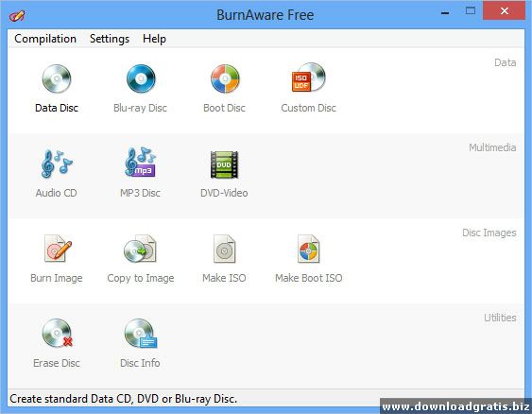Open the Settings menu
The image size is (532, 414).
click(x=110, y=39)
